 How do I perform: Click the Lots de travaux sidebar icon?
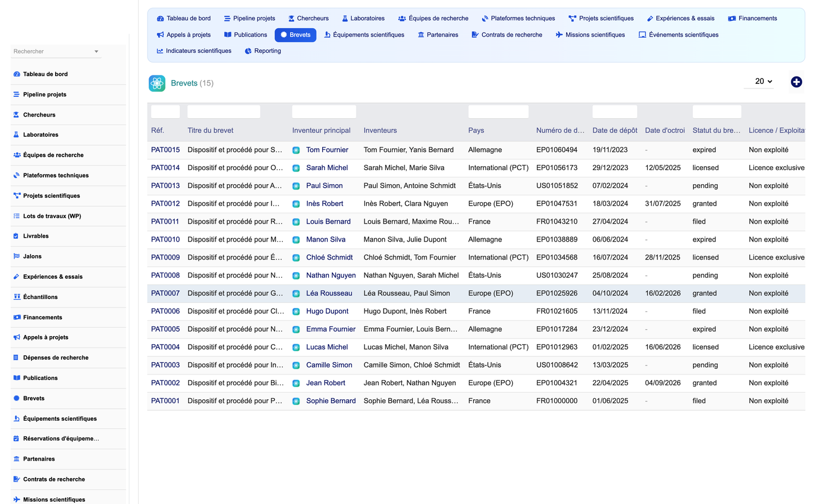[17, 216]
